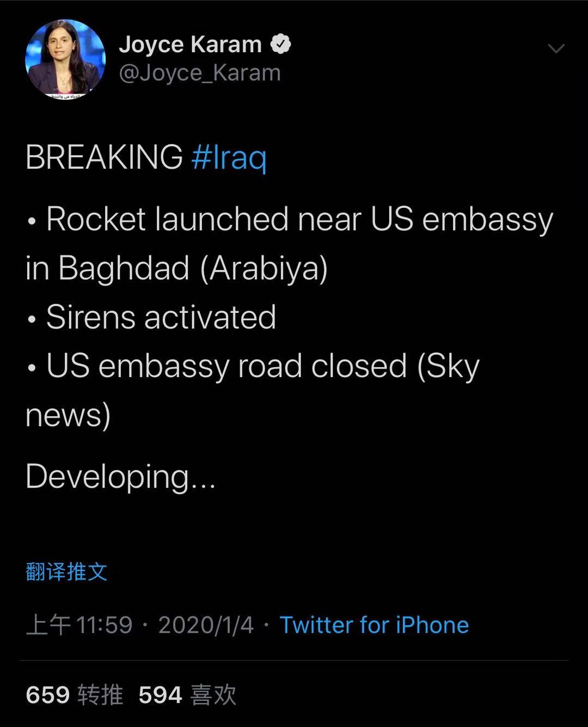This screenshot has width=588, height=727.
Task: Tap the word BREAKING in the tweet
Action: (x=104, y=158)
